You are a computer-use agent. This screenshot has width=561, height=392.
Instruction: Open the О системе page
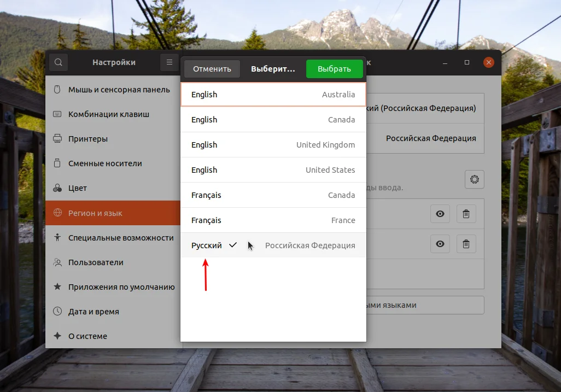(87, 336)
